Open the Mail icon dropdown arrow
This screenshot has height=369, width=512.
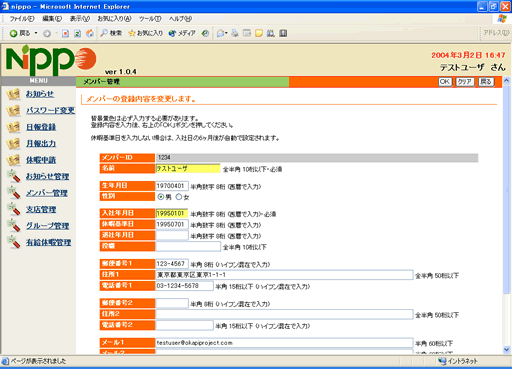click(226, 33)
